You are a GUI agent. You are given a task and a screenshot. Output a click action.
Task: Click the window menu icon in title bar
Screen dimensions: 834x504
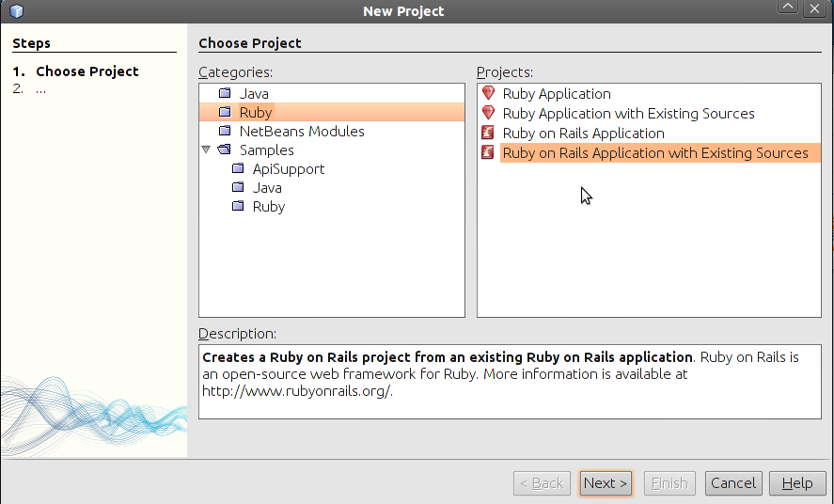pos(16,11)
